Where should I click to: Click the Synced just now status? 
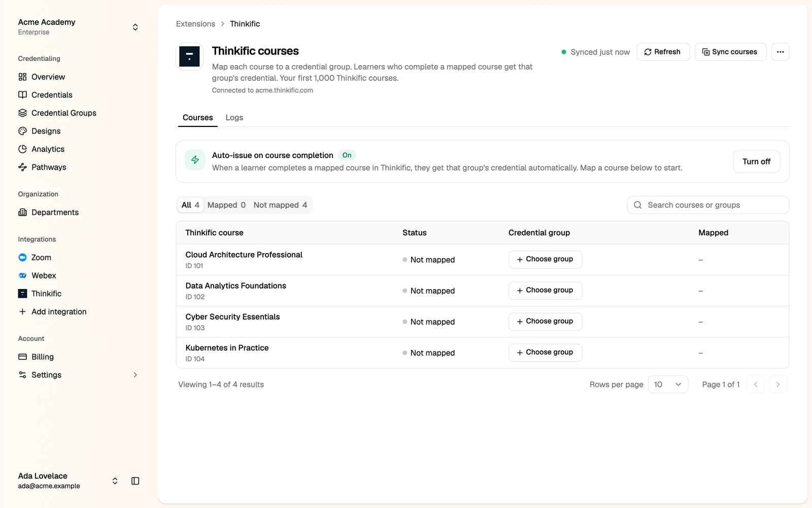coord(595,52)
